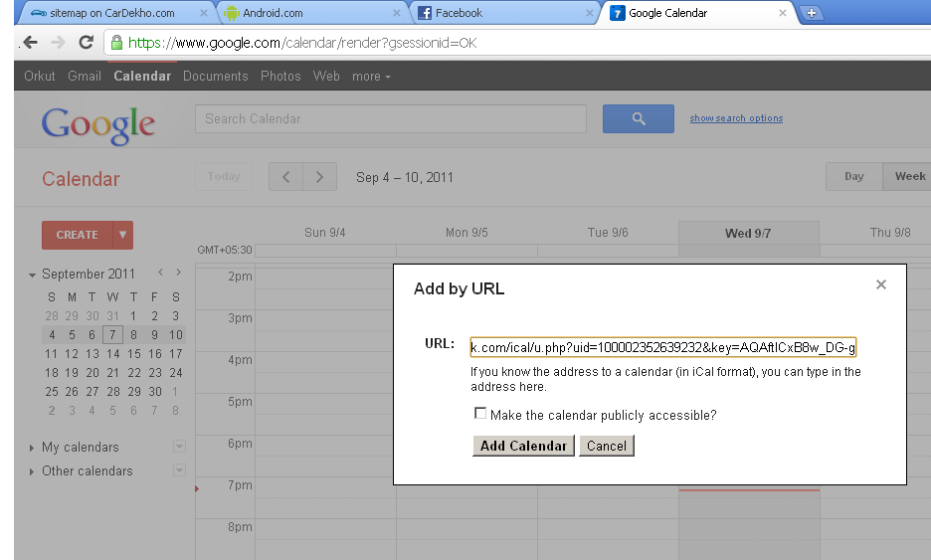The width and height of the screenshot is (931, 560).
Task: Switch to Week view
Action: pos(908,176)
